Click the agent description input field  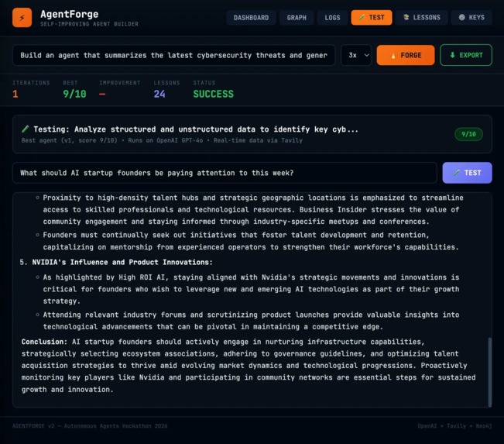tap(174, 55)
